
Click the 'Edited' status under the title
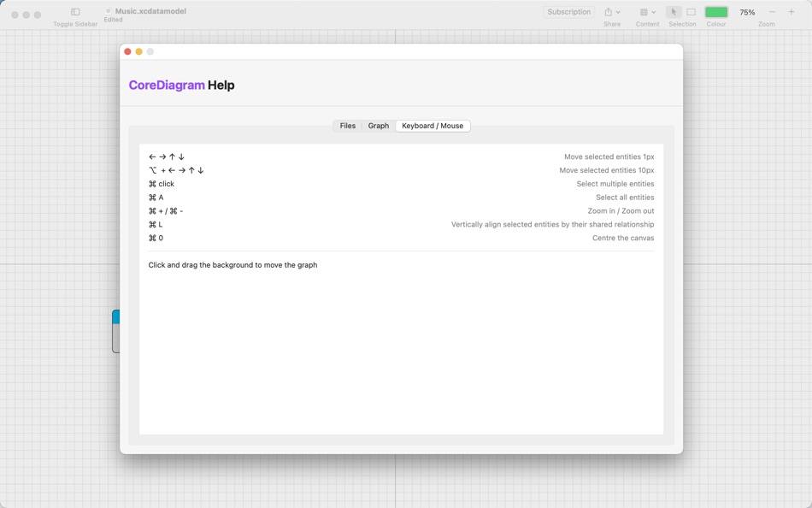113,20
